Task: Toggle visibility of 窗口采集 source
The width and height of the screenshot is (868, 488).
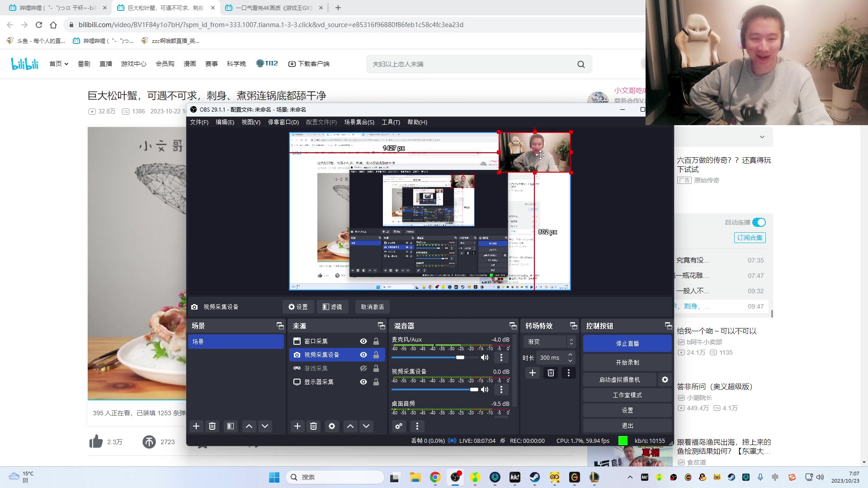Action: point(363,341)
